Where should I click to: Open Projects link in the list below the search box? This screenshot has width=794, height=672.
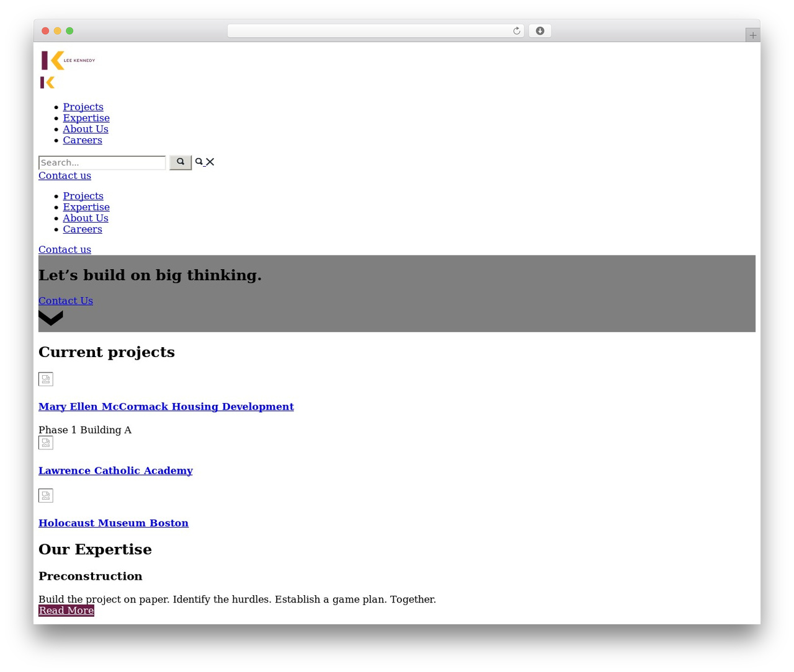[83, 196]
